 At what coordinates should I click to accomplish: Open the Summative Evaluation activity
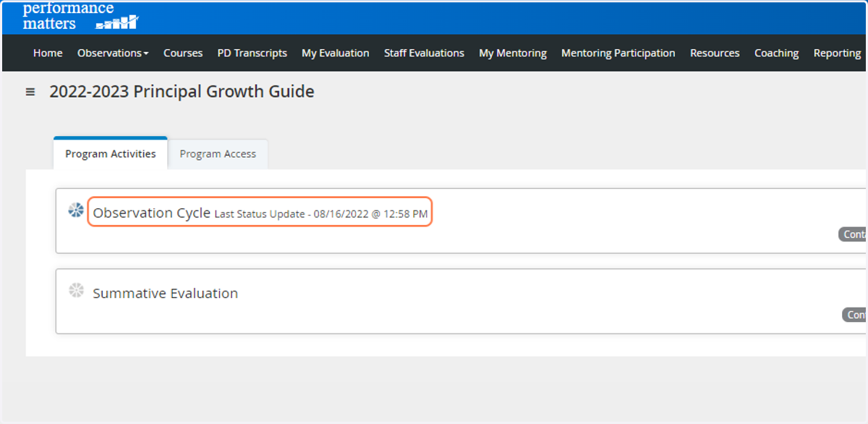coord(166,293)
